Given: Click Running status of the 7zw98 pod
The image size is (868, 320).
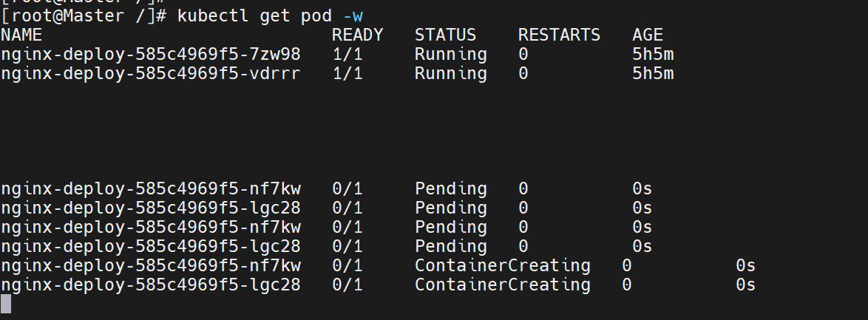Looking at the screenshot, I should tap(450, 54).
